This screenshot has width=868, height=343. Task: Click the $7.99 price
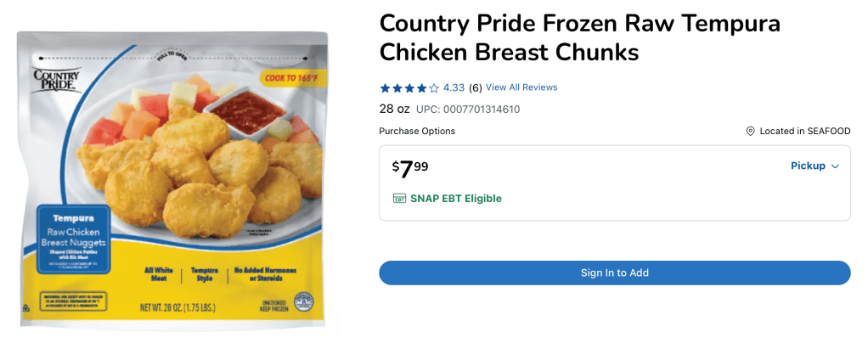[x=410, y=168]
